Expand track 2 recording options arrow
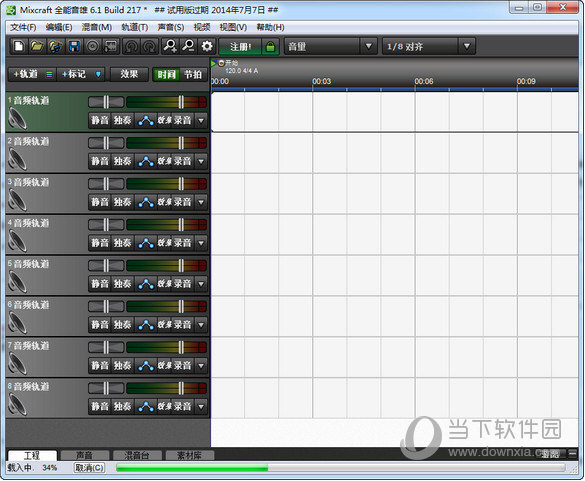The image size is (585, 481). [201, 161]
